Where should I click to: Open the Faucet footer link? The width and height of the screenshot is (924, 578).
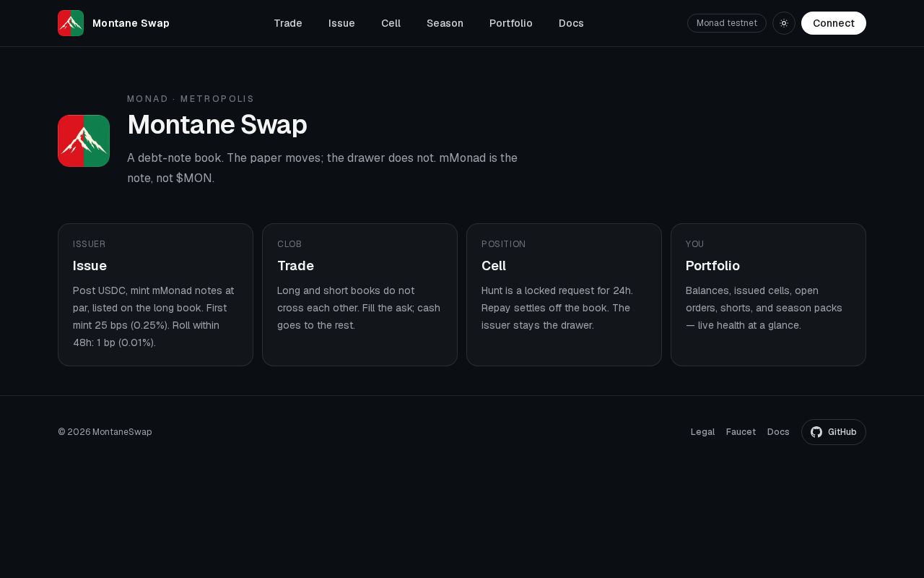pyautogui.click(x=741, y=432)
